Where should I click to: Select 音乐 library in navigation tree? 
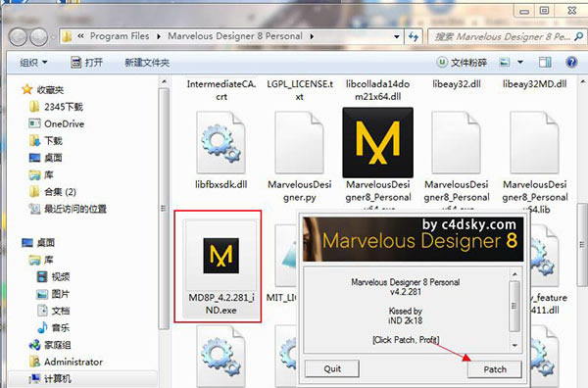54,327
